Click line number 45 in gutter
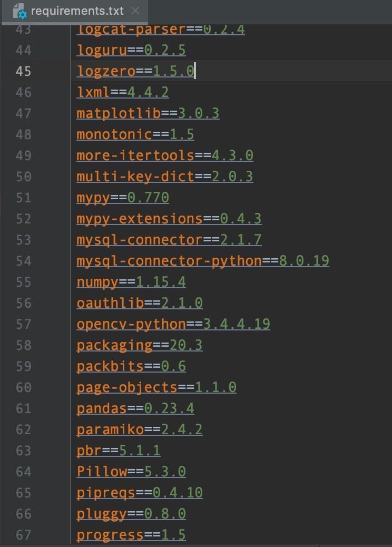This screenshot has height=547, width=392. tap(23, 71)
